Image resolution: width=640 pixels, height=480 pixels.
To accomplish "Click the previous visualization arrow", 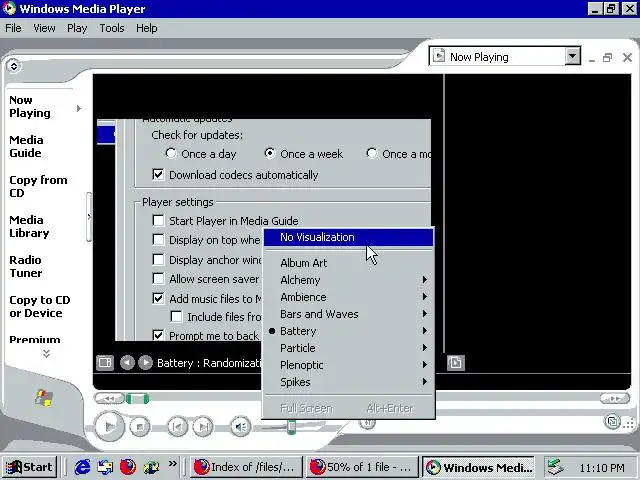I will coord(127,362).
